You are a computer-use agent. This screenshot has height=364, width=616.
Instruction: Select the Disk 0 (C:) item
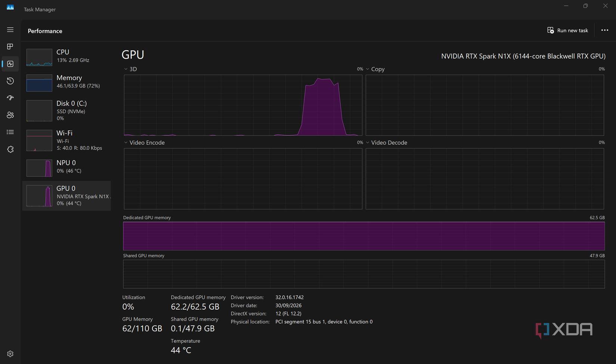66,111
